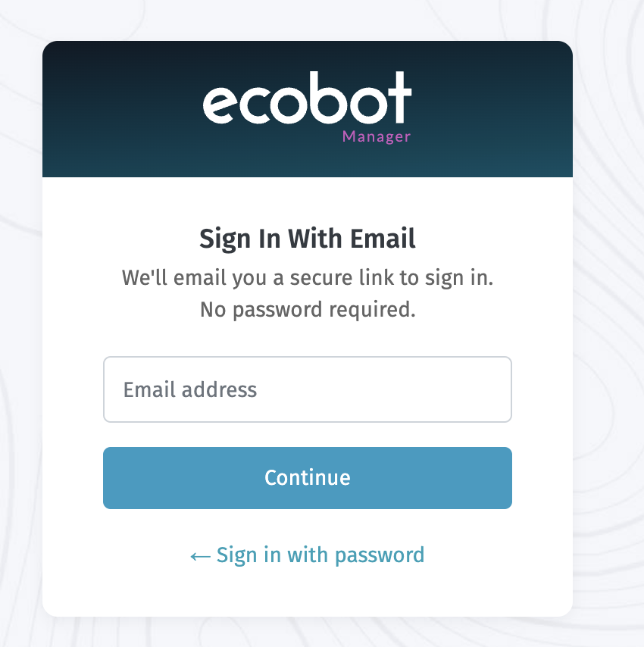This screenshot has height=647, width=644.
Task: Open the Sign in with password link
Action: (307, 555)
